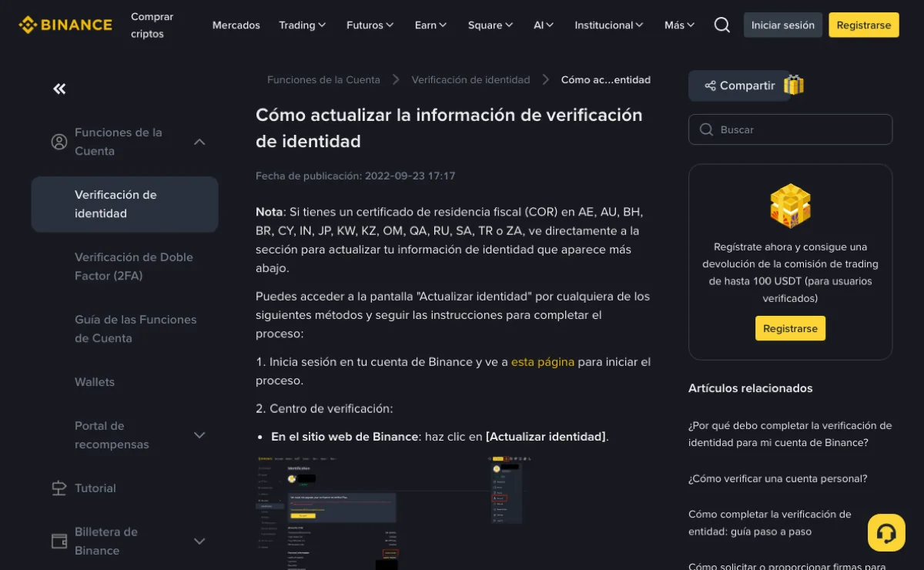Image resolution: width=924 pixels, height=570 pixels.
Task: Open the Earn dropdown menu
Action: [x=430, y=25]
